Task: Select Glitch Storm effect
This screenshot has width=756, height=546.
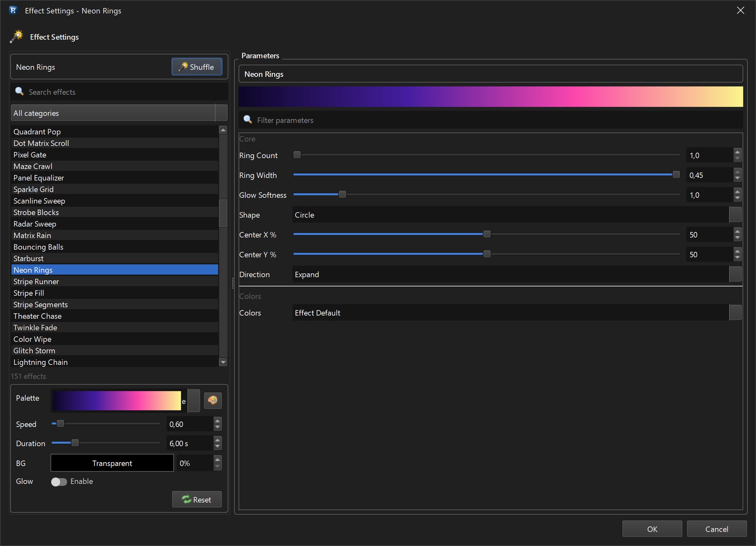Action: tap(115, 351)
